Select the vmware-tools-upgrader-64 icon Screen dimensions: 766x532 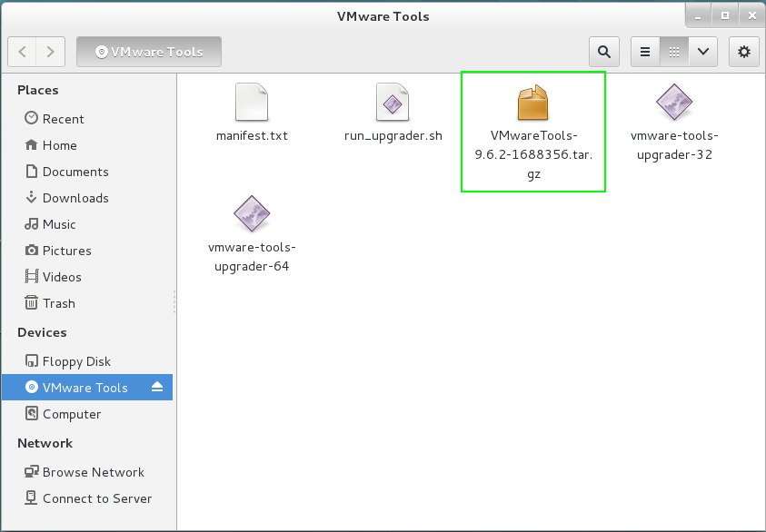[x=252, y=213]
